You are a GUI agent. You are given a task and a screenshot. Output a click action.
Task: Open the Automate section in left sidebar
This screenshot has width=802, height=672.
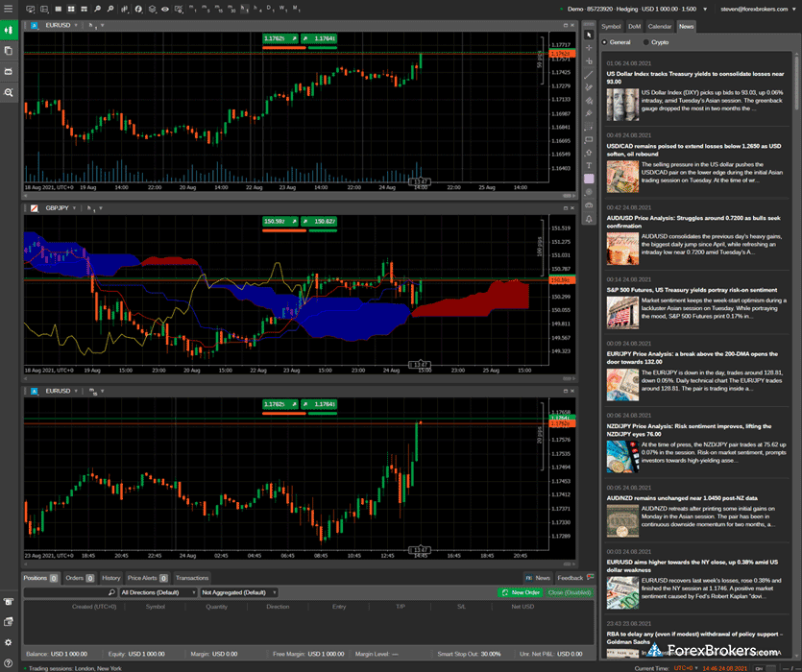point(9,72)
